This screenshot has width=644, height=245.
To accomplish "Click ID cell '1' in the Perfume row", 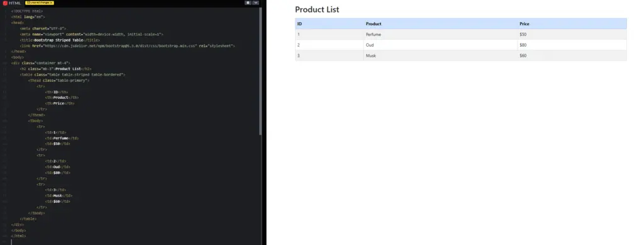I will [x=330, y=35].
